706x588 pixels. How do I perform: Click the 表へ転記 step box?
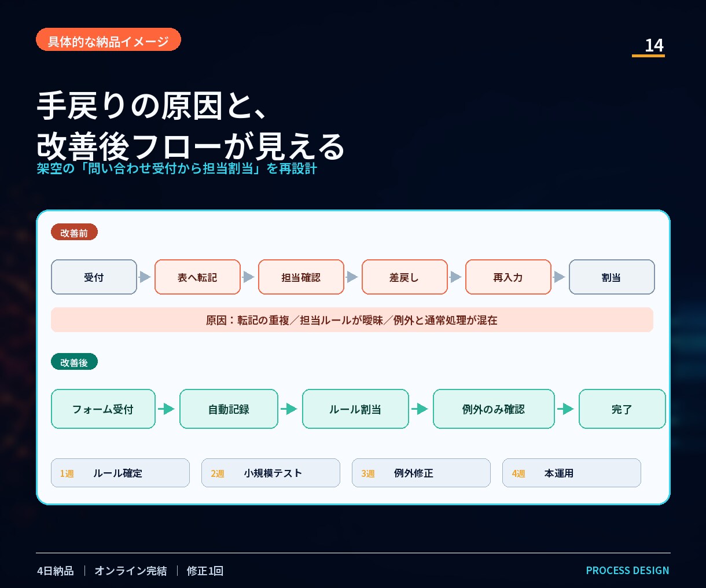pyautogui.click(x=197, y=277)
